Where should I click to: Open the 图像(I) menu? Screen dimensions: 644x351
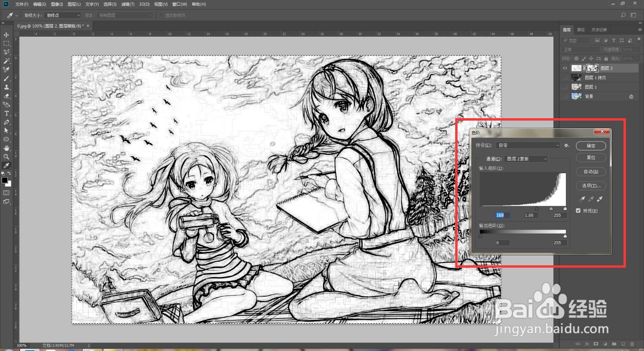click(x=57, y=4)
